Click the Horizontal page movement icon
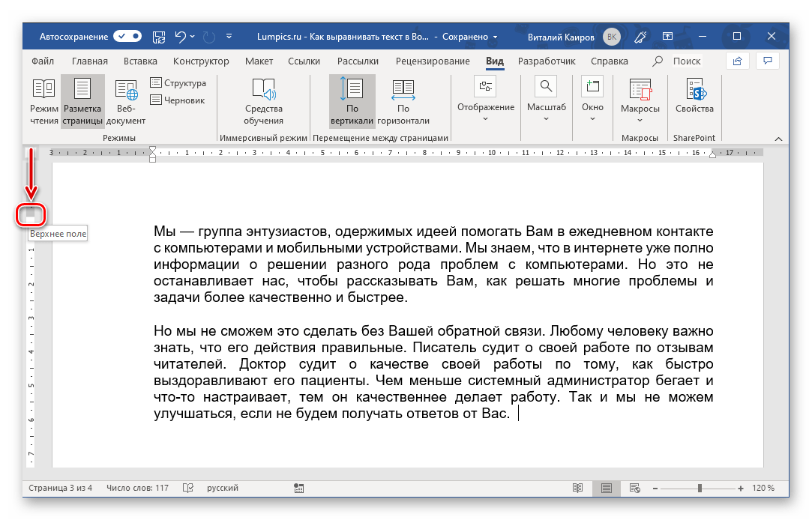The image size is (812, 520). tap(403, 101)
